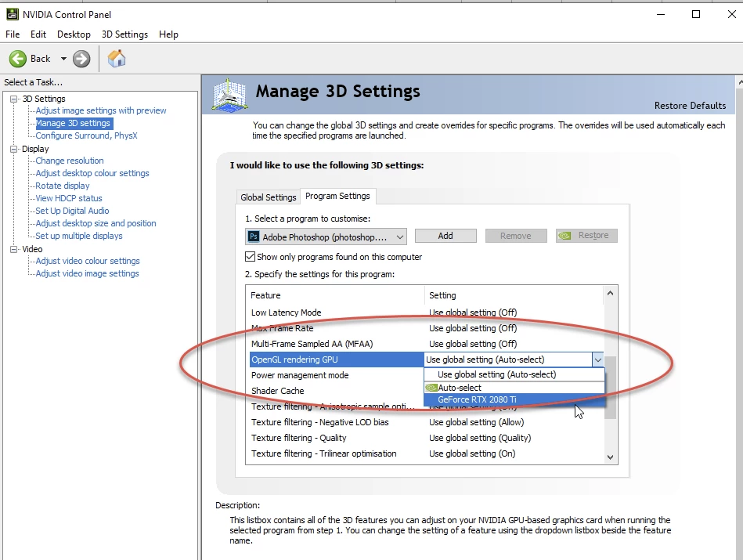The width and height of the screenshot is (743, 560).
Task: Open Change resolution task
Action: (x=70, y=161)
